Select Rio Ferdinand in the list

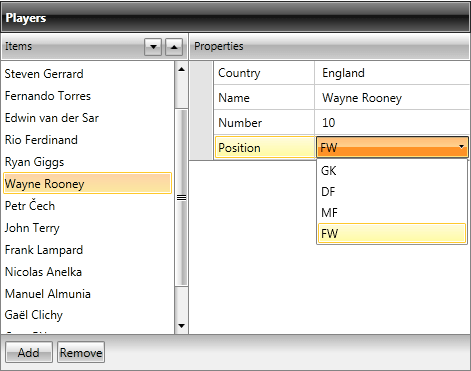pos(87,140)
